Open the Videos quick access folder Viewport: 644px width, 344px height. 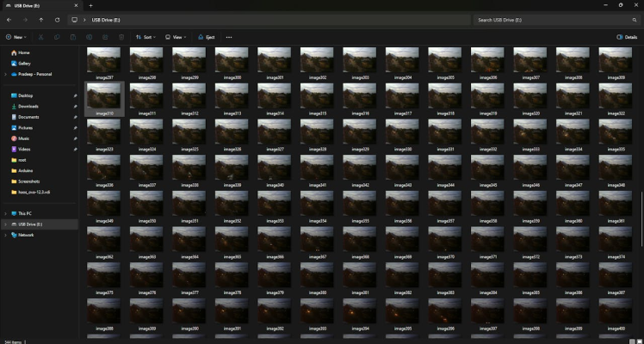pyautogui.click(x=21, y=149)
